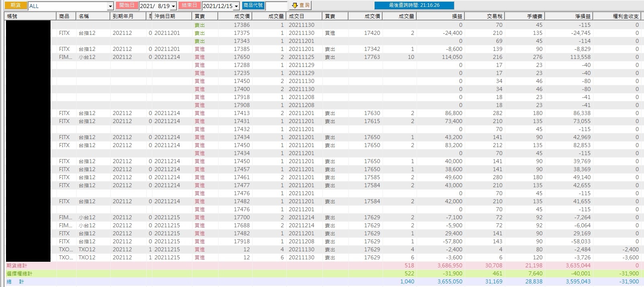The image size is (644, 287).
Task: Click the orange 期貨 label button
Action: [16, 5]
